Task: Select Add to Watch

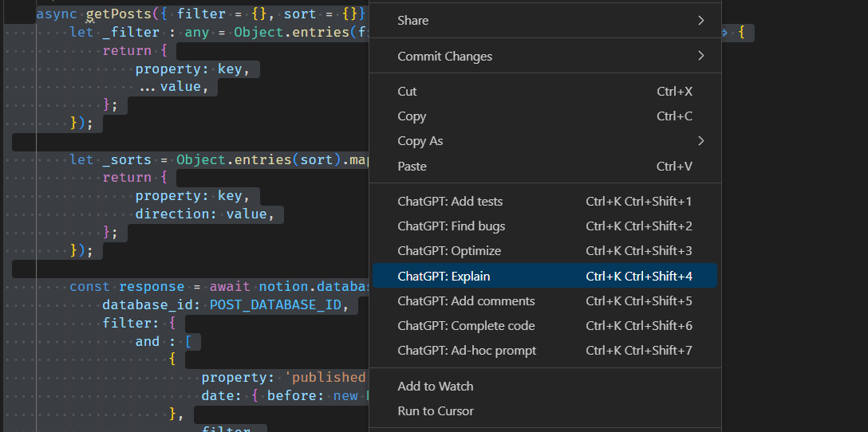Action: tap(545, 386)
